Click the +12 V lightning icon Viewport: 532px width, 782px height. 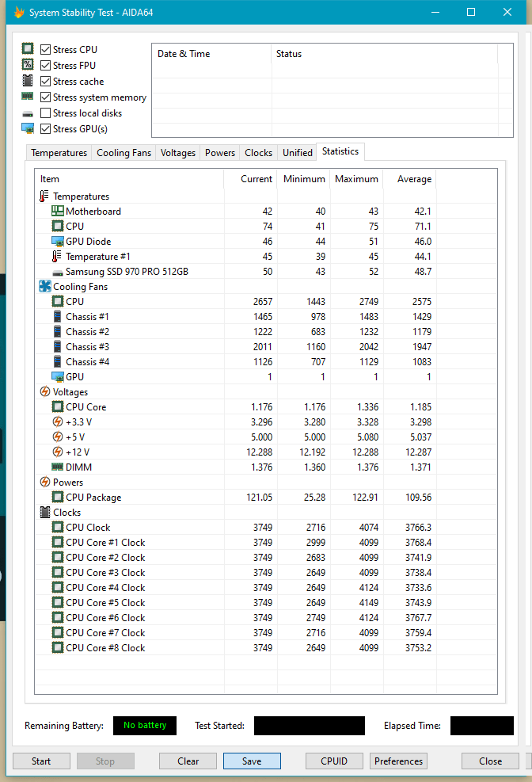pyautogui.click(x=58, y=452)
